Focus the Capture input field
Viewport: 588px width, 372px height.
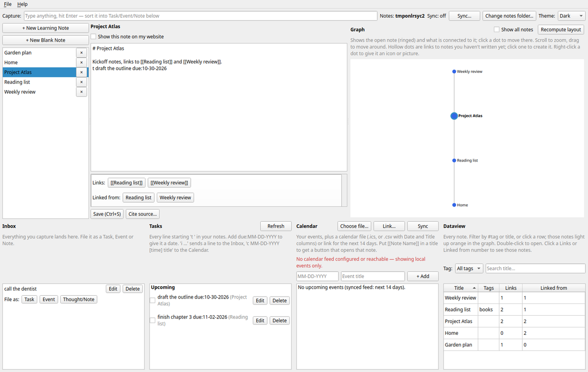200,16
